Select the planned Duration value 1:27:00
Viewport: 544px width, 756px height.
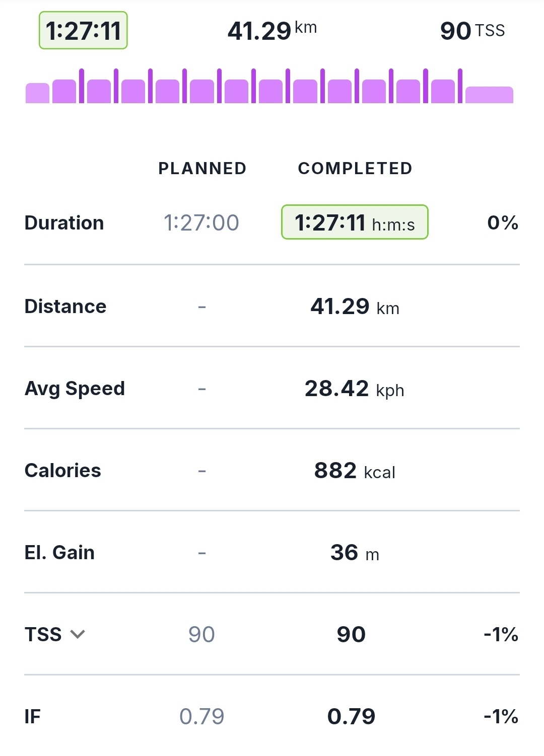pyautogui.click(x=201, y=222)
